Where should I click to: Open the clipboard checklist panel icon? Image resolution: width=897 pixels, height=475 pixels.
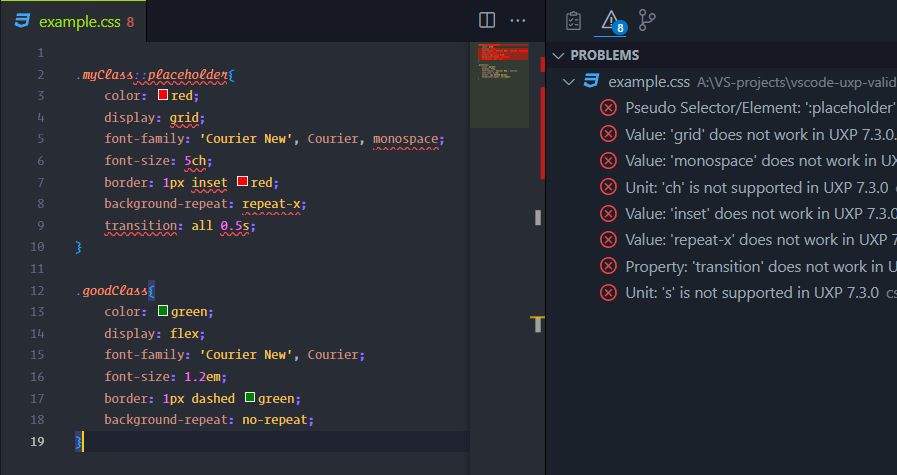coord(573,21)
